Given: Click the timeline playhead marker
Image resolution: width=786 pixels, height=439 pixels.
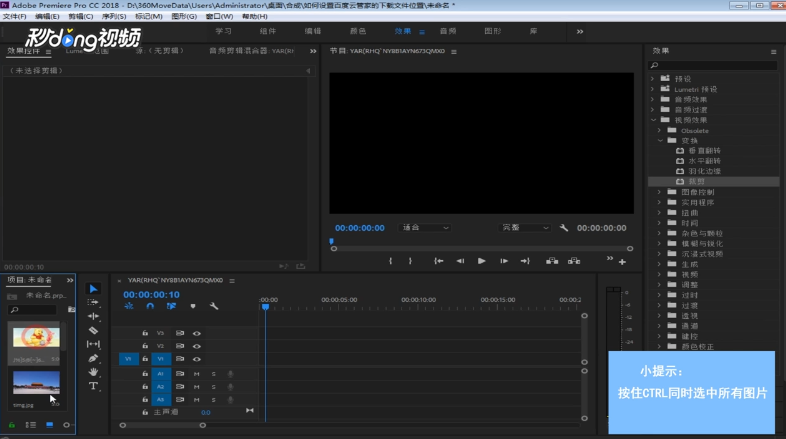Looking at the screenshot, I should [265, 307].
